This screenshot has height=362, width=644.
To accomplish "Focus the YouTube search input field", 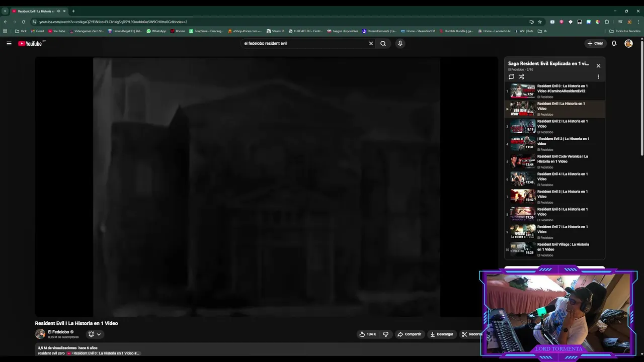I will coord(304,43).
